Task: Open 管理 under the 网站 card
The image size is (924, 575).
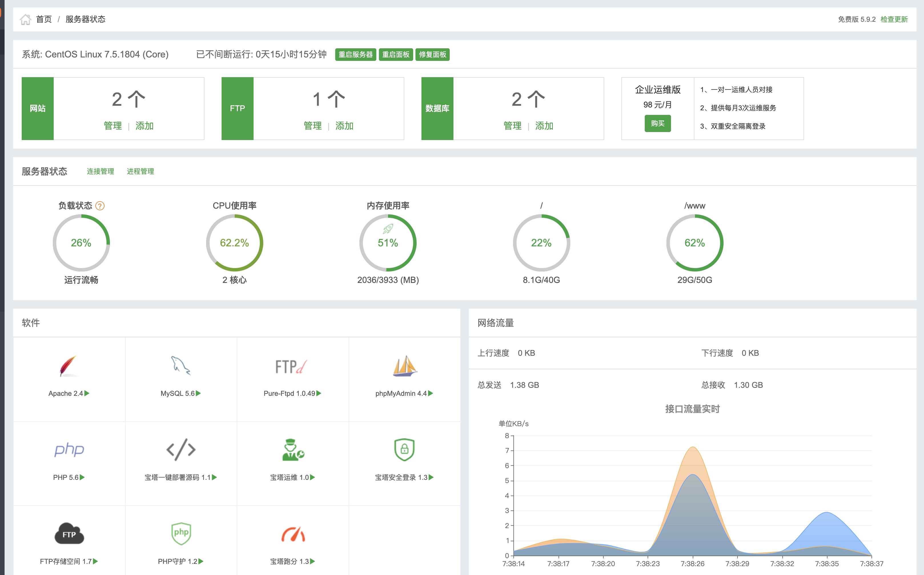Action: click(113, 126)
